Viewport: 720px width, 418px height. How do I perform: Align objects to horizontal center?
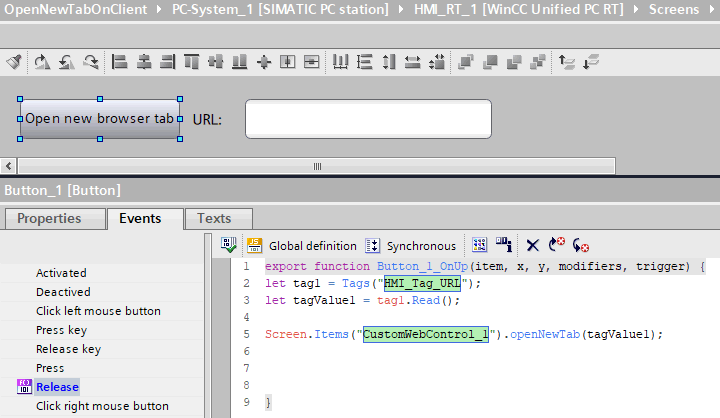144,62
